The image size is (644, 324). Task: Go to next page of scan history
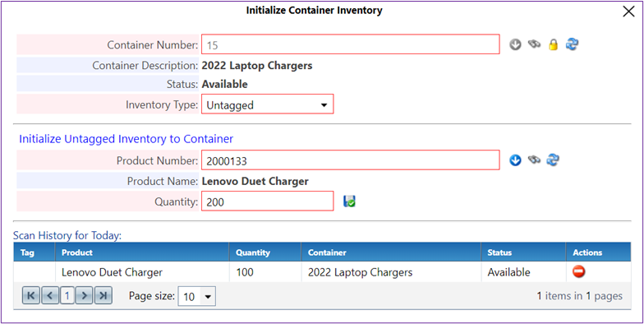(x=84, y=296)
